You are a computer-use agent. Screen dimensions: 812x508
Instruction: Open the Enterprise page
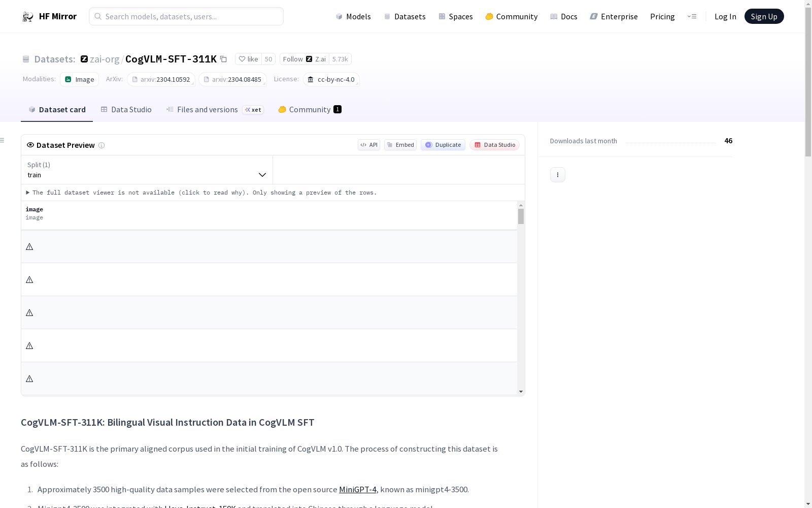tap(614, 16)
